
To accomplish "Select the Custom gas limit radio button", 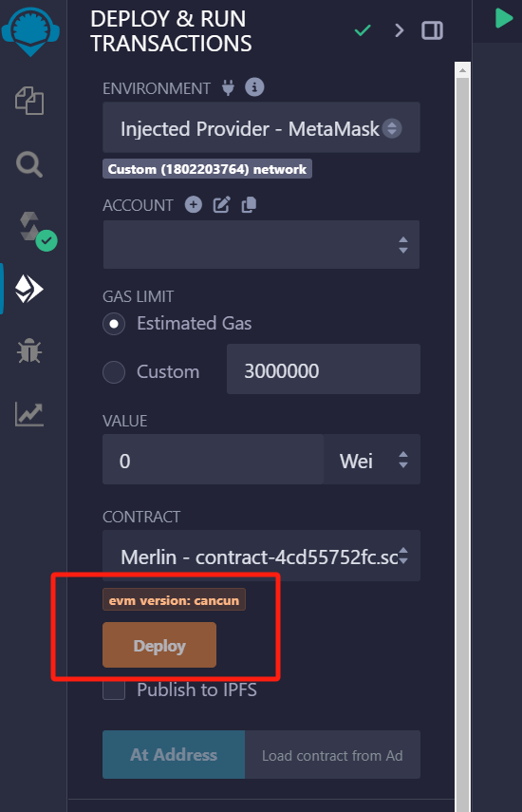I will pos(114,372).
